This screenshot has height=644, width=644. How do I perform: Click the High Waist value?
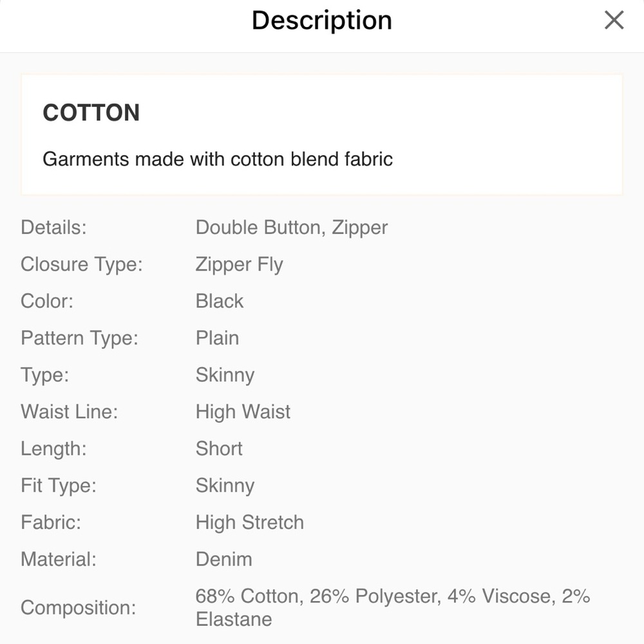pos(243,412)
